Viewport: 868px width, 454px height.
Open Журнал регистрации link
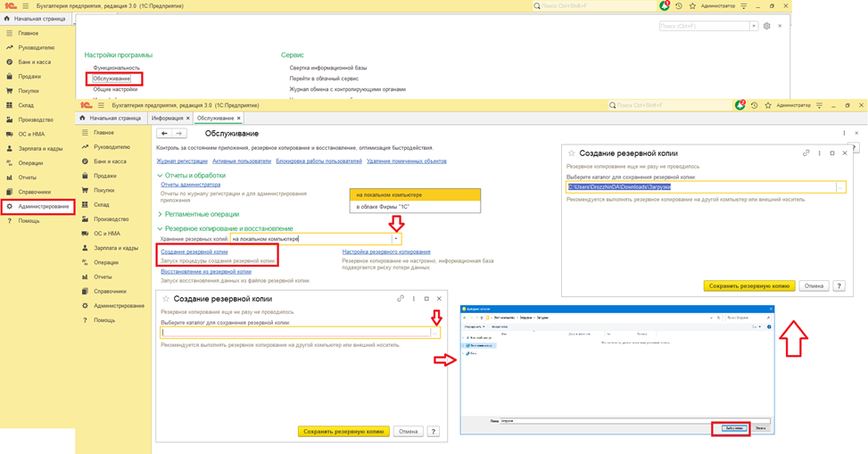(182, 161)
